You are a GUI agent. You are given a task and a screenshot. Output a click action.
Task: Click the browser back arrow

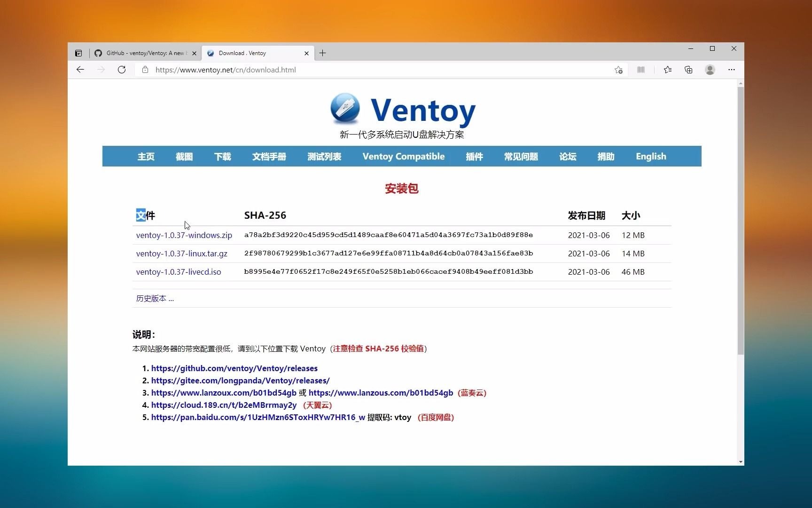(80, 70)
